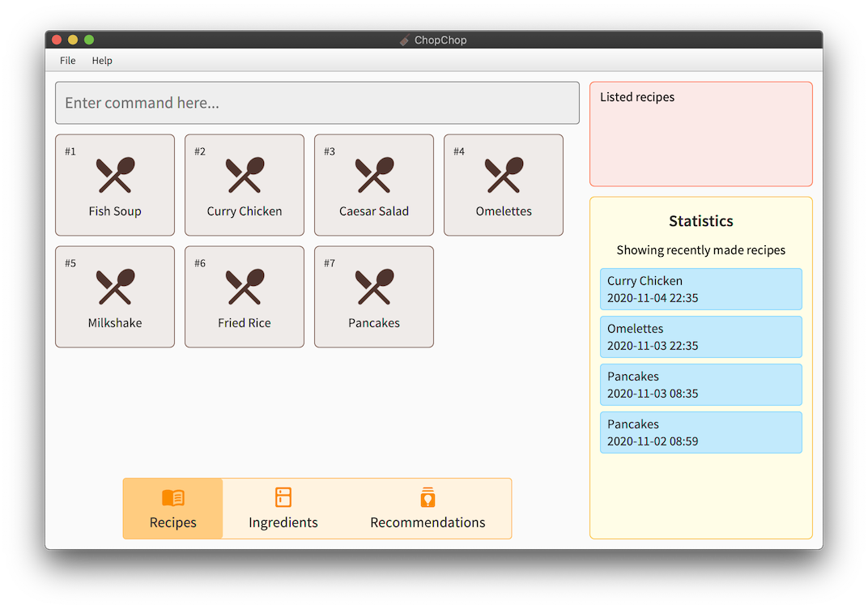The image size is (868, 609).
Task: Select the Milkshake recipe name
Action: [x=115, y=323]
